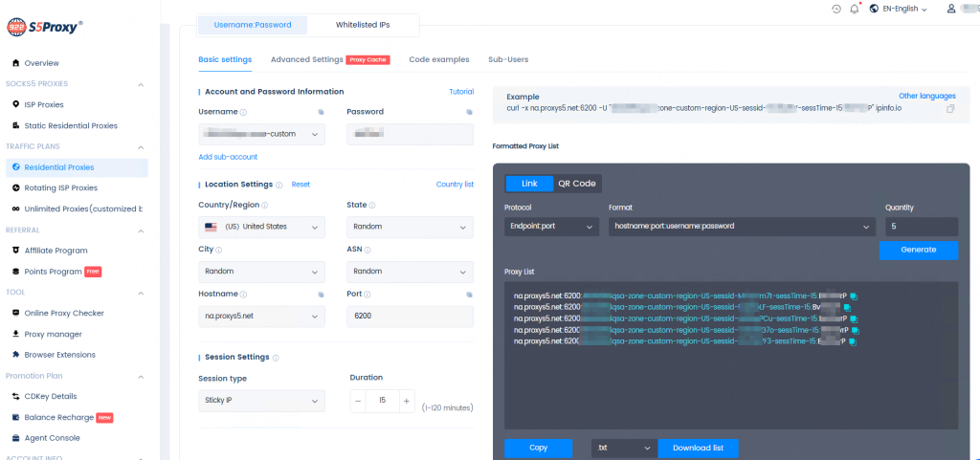This screenshot has width=980, height=460.
Task: Click the Quantity input field
Action: pos(918,228)
